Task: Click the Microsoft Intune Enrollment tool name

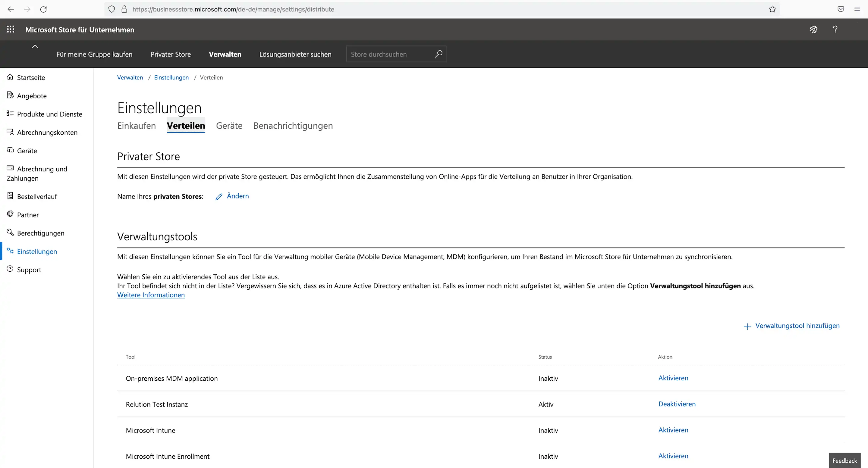Action: tap(168, 456)
